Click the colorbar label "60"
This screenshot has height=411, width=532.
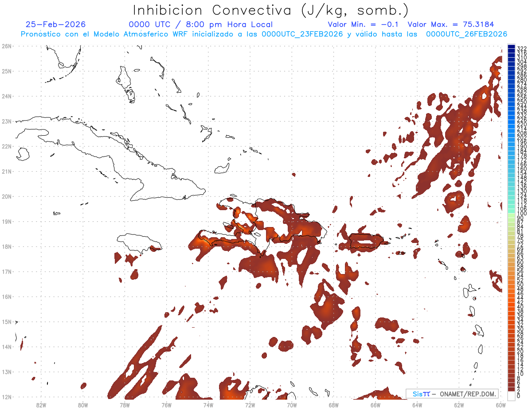pyautogui.click(x=520, y=262)
